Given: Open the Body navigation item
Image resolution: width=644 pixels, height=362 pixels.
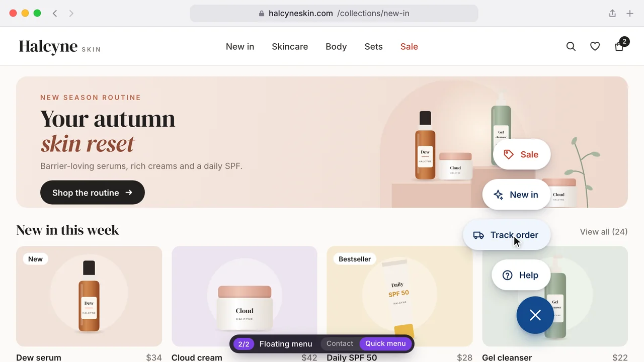Looking at the screenshot, I should tap(336, 46).
